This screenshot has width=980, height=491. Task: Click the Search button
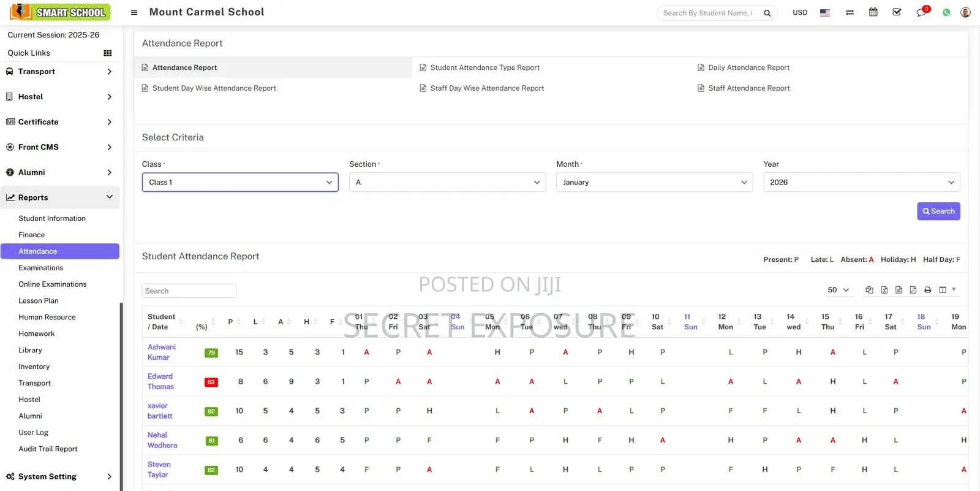(x=938, y=211)
